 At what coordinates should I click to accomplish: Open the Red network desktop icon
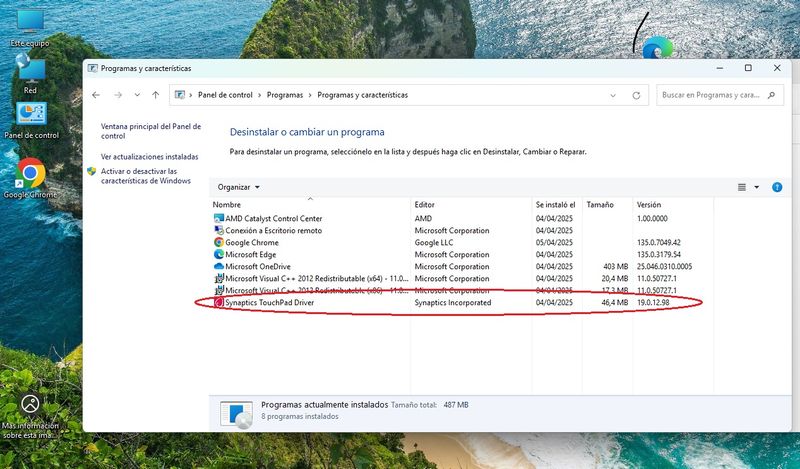coord(31,75)
